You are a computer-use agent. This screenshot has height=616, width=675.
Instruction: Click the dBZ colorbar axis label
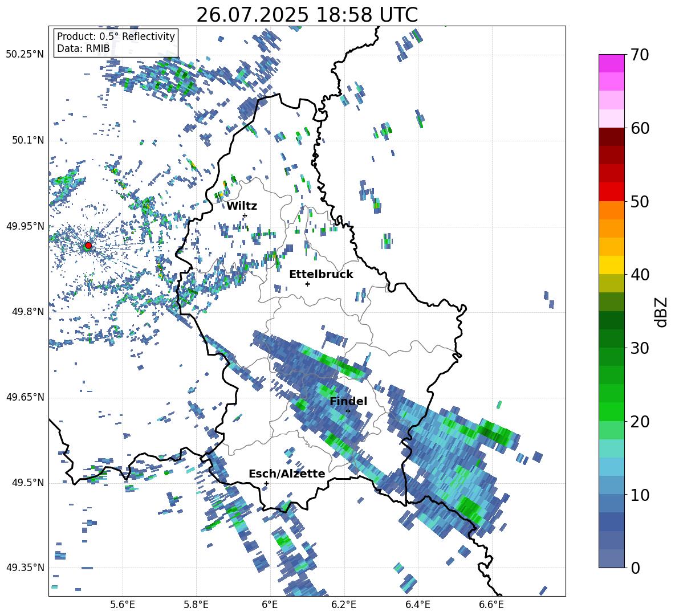[x=662, y=312]
